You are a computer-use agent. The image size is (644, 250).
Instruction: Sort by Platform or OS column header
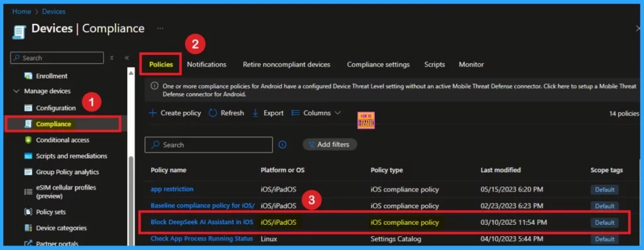282,170
